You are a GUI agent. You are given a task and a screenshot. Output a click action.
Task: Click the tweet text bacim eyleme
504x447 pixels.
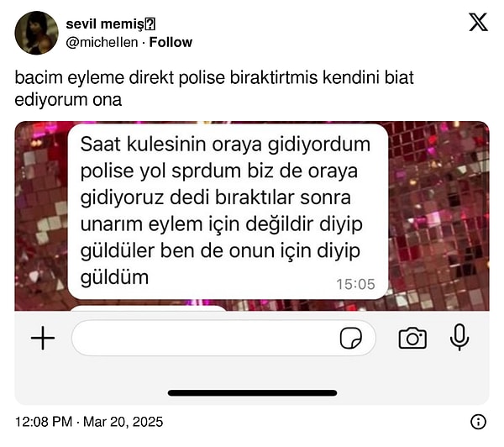(x=214, y=88)
